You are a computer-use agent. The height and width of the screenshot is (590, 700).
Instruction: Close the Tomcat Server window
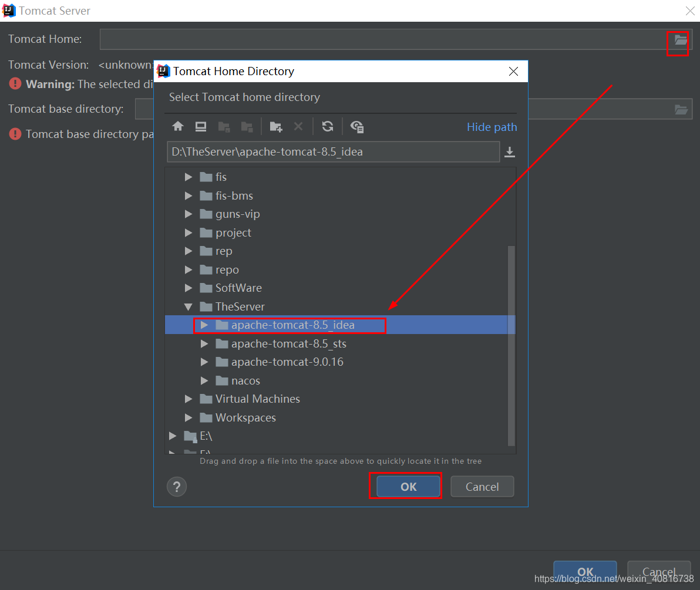pyautogui.click(x=690, y=11)
